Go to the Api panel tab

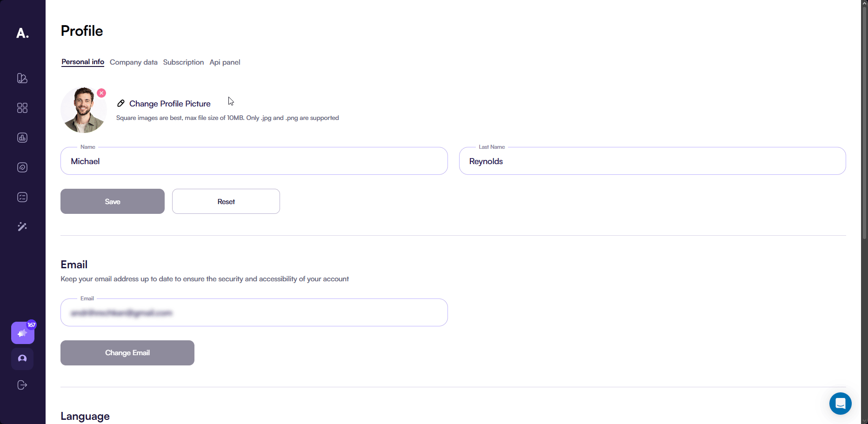point(225,62)
